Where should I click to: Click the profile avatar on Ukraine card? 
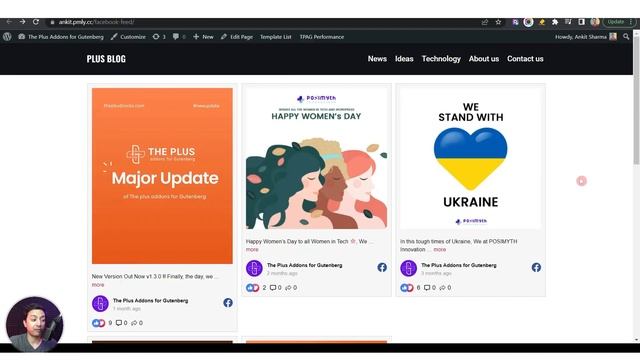click(408, 269)
